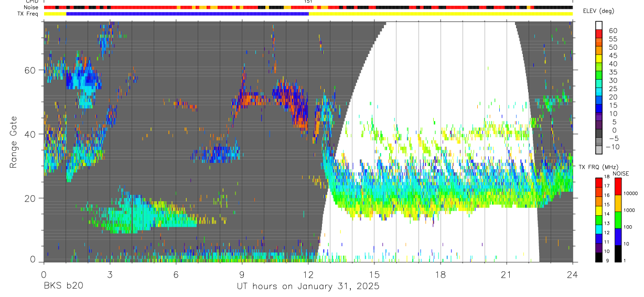Click the NOISE legend title at right
Image resolution: width=644 pixels, height=297 pixels.
[621, 173]
